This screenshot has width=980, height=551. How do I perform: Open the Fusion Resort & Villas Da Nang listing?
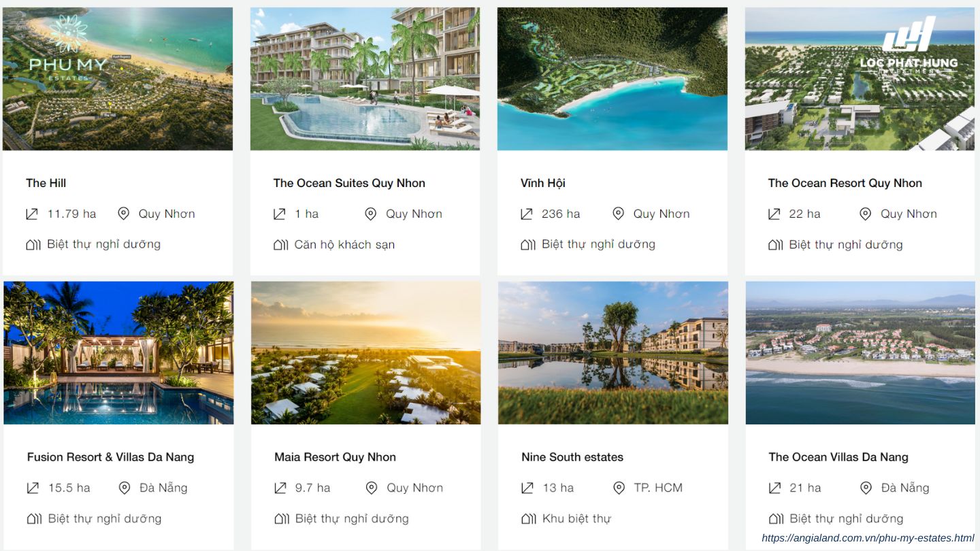[x=110, y=456]
